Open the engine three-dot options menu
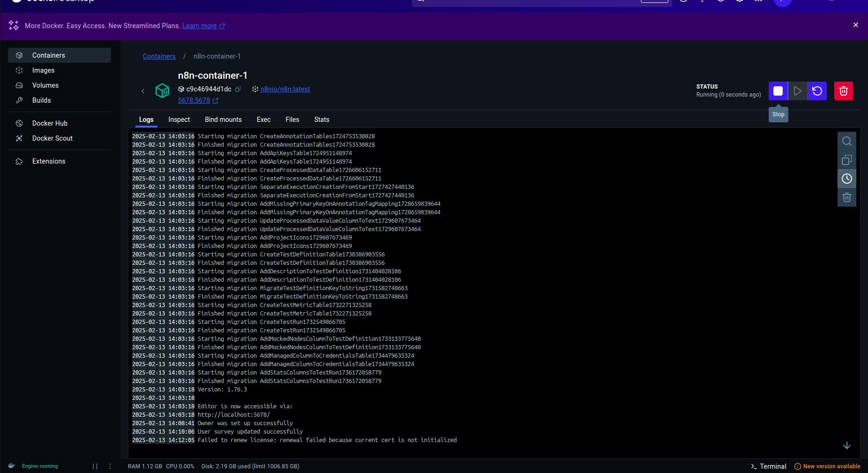 (x=110, y=466)
